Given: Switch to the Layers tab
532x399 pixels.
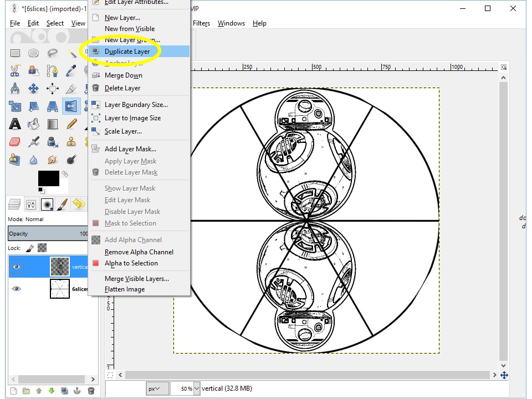Looking at the screenshot, I should pos(14,204).
